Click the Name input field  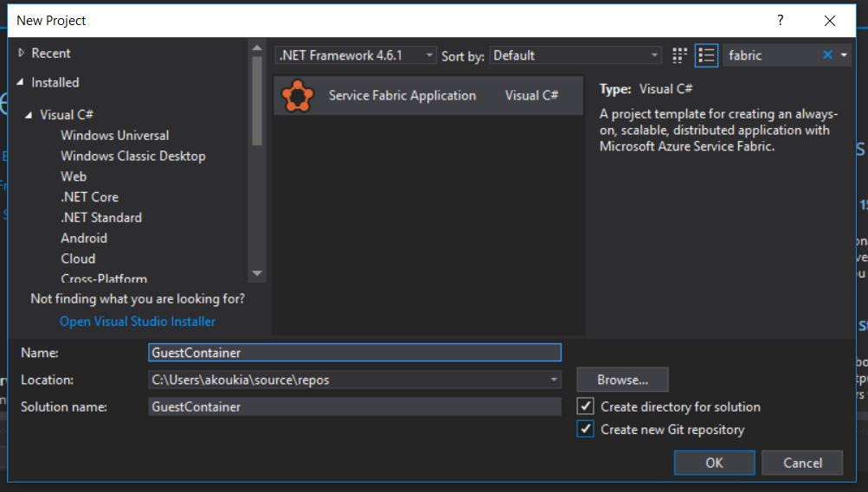355,353
